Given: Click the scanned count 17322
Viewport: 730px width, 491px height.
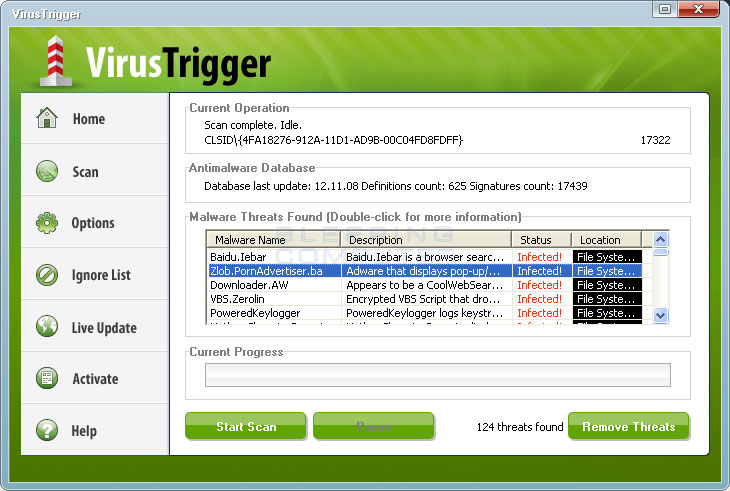Looking at the screenshot, I should [x=655, y=140].
